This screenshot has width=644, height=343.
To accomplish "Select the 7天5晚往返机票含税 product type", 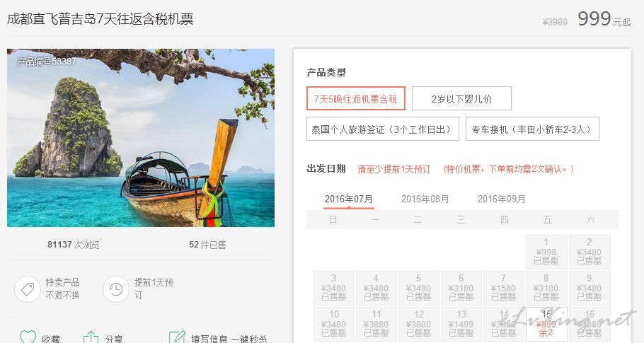I will point(356,98).
